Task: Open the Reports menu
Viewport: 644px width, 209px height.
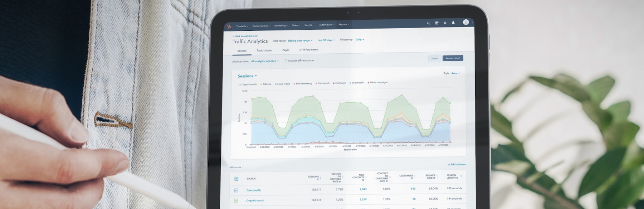Action: click(x=344, y=24)
